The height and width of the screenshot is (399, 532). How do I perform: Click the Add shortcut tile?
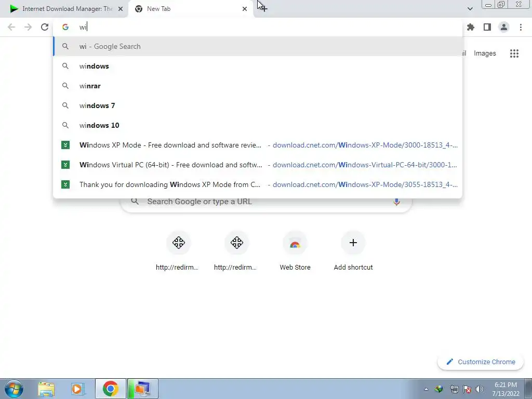click(353, 251)
